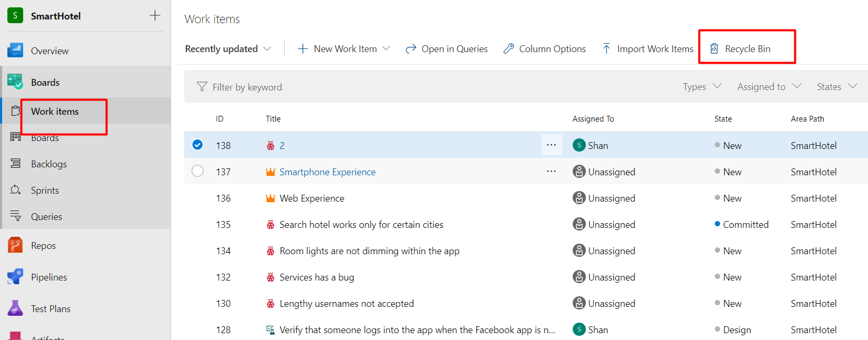The width and height of the screenshot is (868, 340).
Task: Expand the Assigned to filter dropdown
Action: pyautogui.click(x=769, y=87)
